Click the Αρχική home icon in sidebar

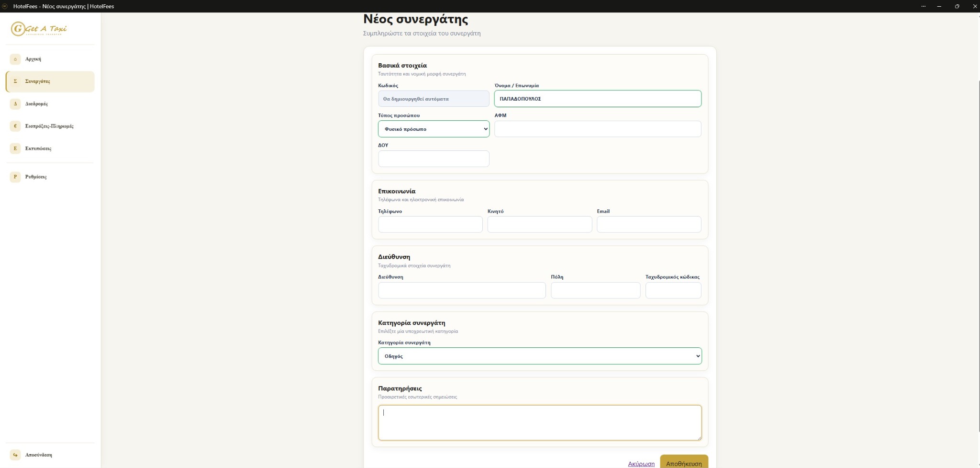pyautogui.click(x=15, y=59)
